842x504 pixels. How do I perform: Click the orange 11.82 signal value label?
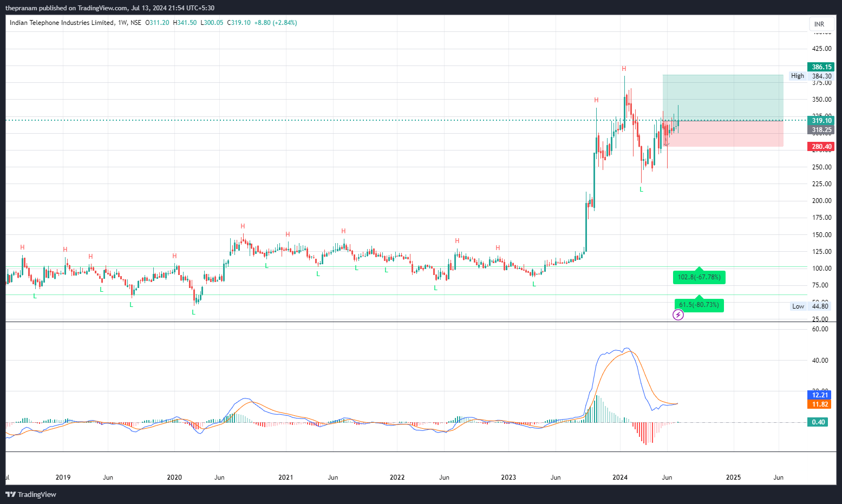click(819, 404)
